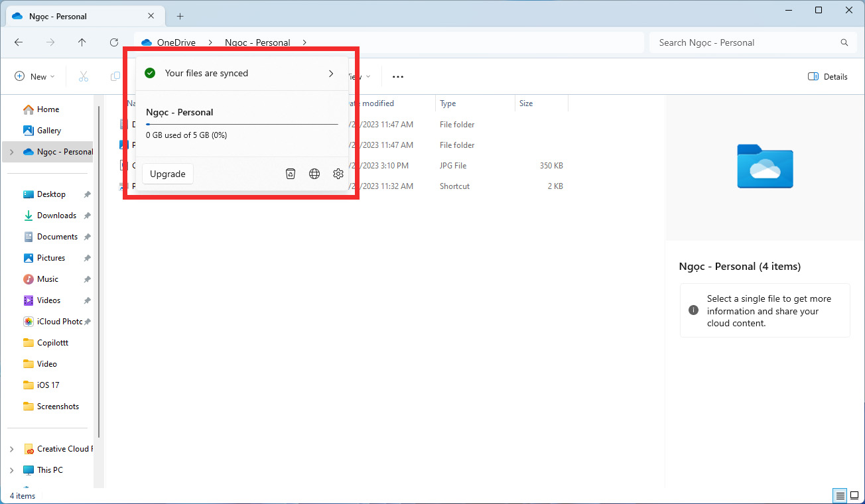Go forward with the forward arrow

[x=50, y=42]
